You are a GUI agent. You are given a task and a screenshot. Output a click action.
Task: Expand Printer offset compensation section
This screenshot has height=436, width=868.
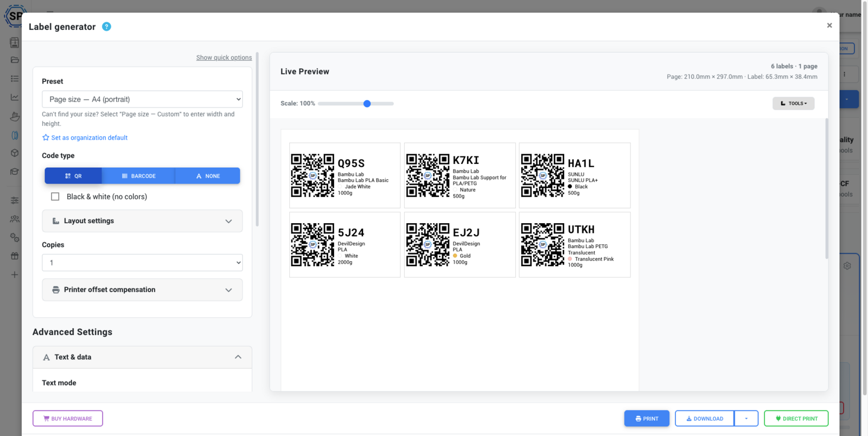coord(142,290)
